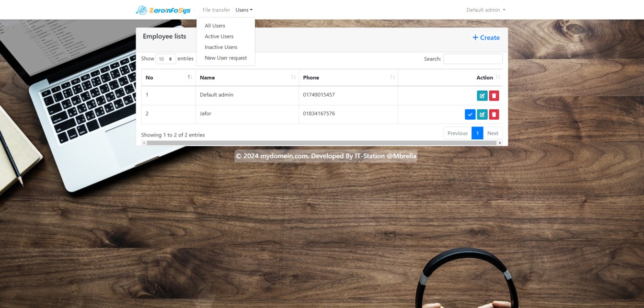Choose Inactive Users menu entry
This screenshot has width=644, height=308.
click(x=221, y=47)
